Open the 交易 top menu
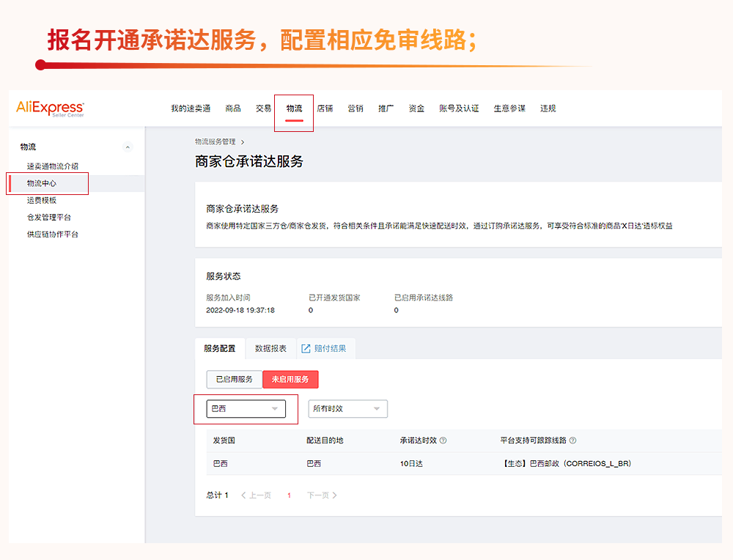This screenshot has height=560, width=733. click(x=263, y=108)
